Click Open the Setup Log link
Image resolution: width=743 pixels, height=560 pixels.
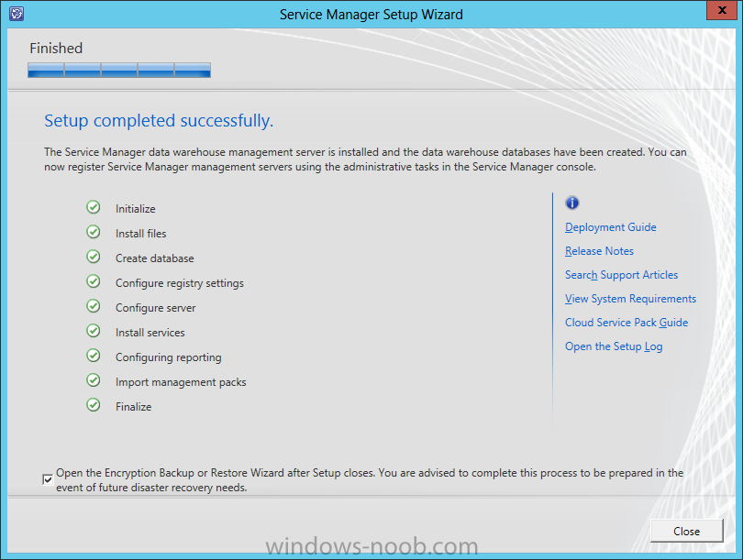click(614, 346)
